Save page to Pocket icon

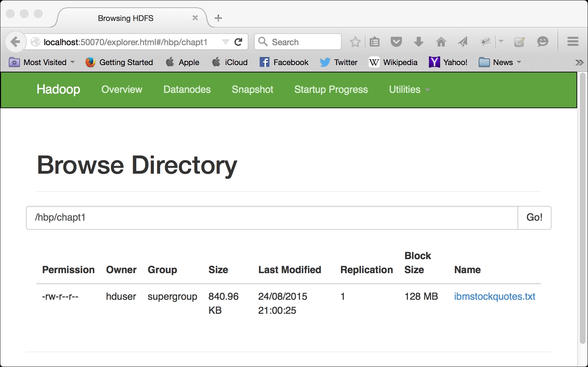click(x=396, y=42)
